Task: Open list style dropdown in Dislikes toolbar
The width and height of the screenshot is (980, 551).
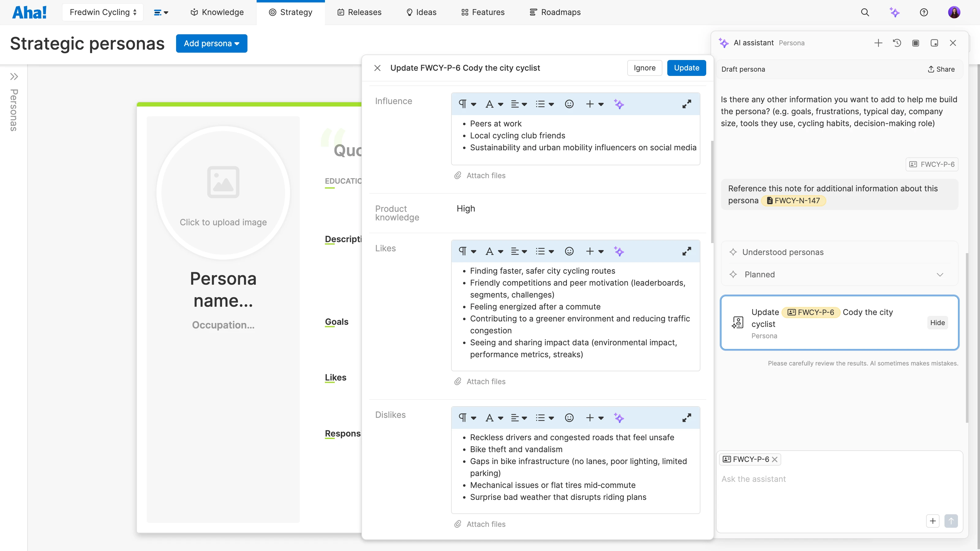Action: coord(545,418)
